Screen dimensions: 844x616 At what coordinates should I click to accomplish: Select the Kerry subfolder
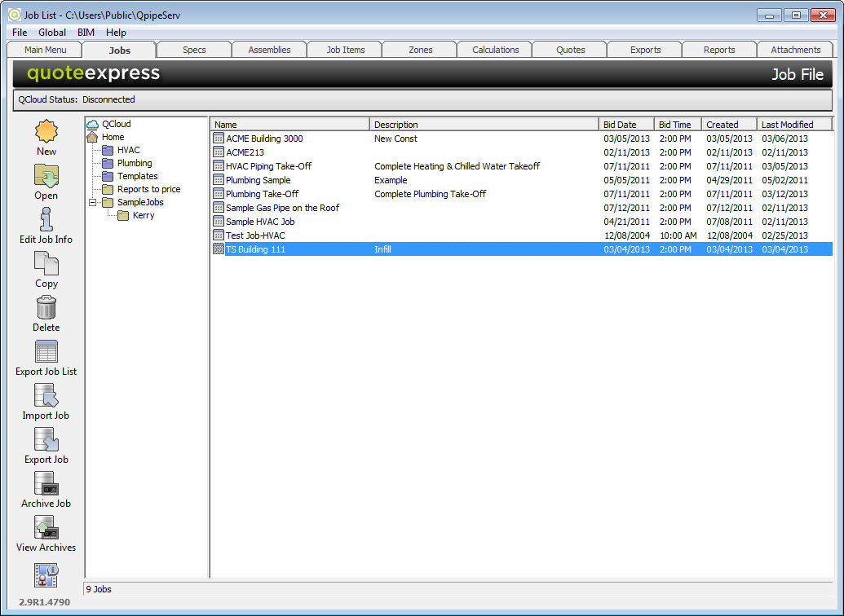[143, 215]
